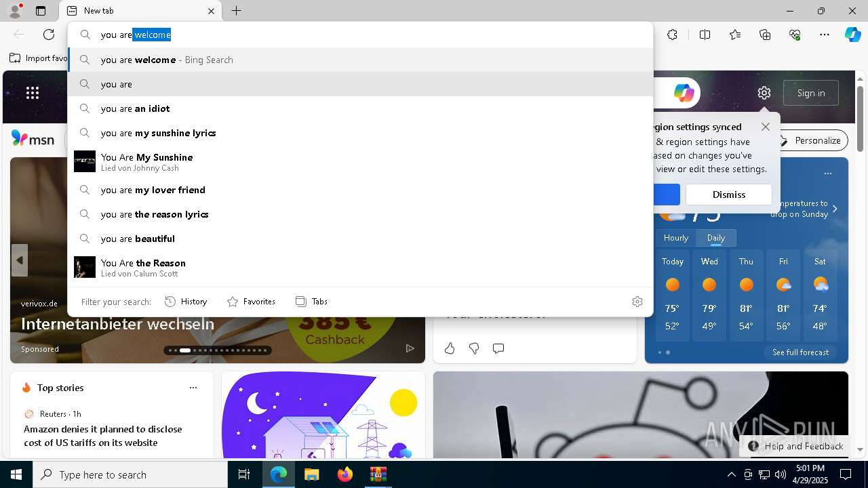Click the page vertical scrollbar

[x=860, y=119]
